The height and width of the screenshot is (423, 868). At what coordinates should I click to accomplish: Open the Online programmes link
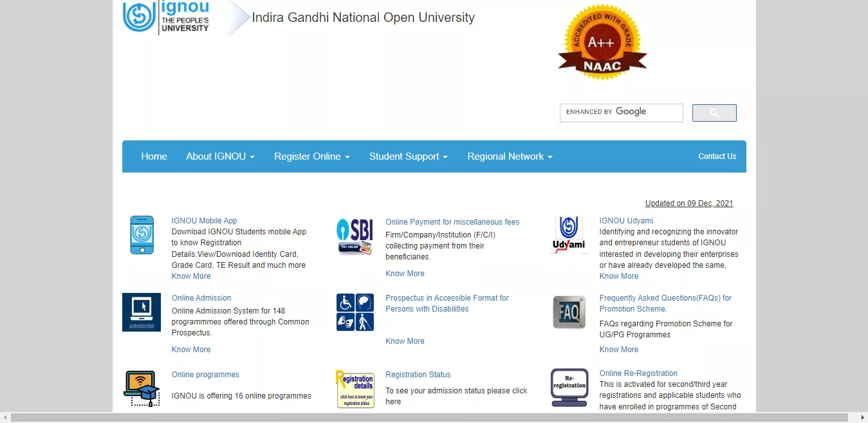[205, 375]
